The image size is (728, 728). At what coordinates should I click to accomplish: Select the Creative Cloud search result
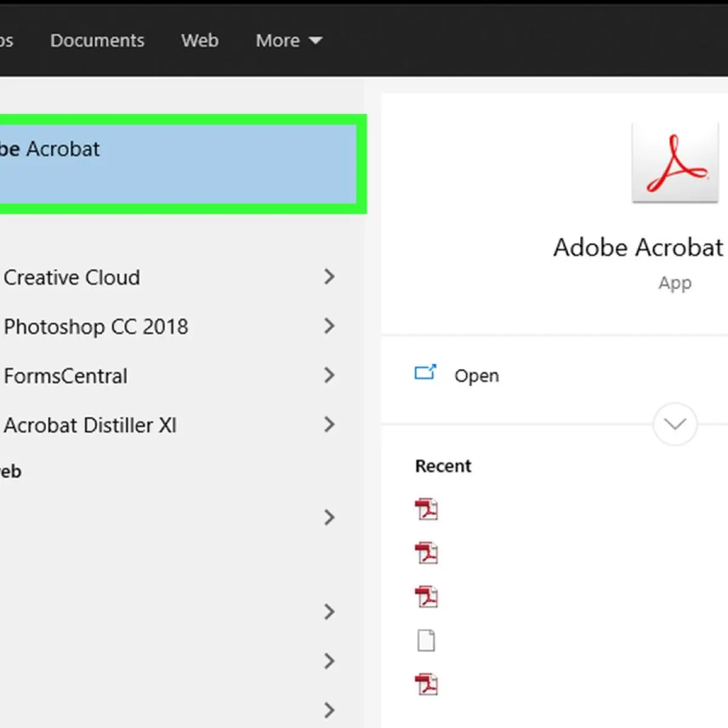pos(72,277)
